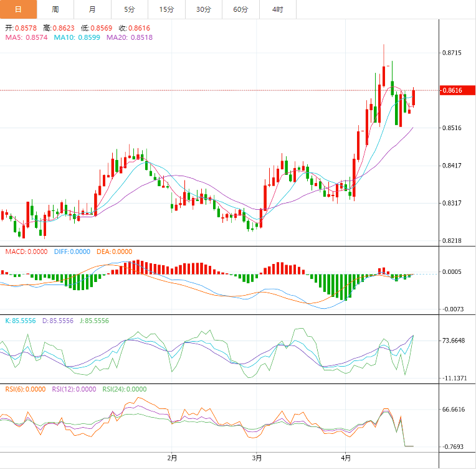Screen dimensions: 476x470
Task: Open the 月 monthly timeframe tab
Action: pos(92,9)
